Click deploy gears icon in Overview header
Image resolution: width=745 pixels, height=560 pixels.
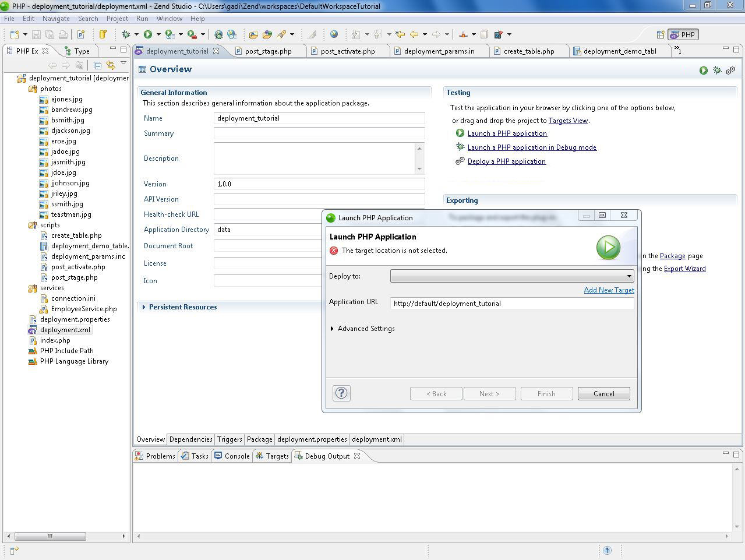pos(730,70)
